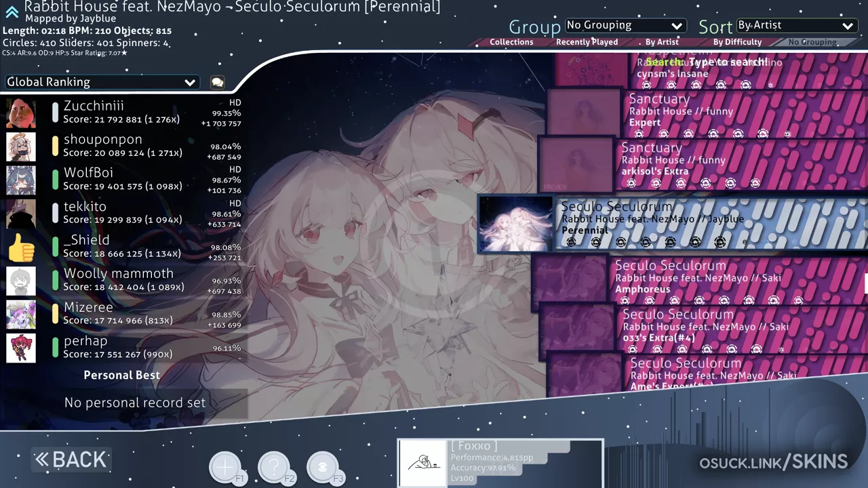Expand the Sort dropdown showing By Artist

796,26
